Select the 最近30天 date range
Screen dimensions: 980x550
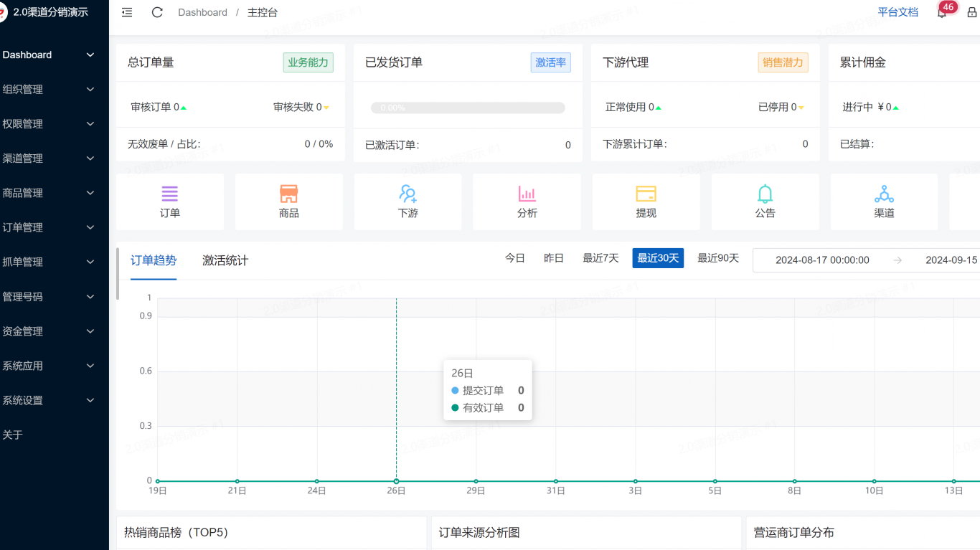(658, 258)
